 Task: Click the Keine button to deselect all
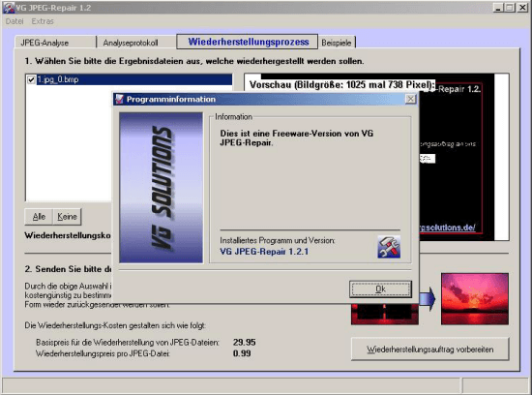[67, 217]
